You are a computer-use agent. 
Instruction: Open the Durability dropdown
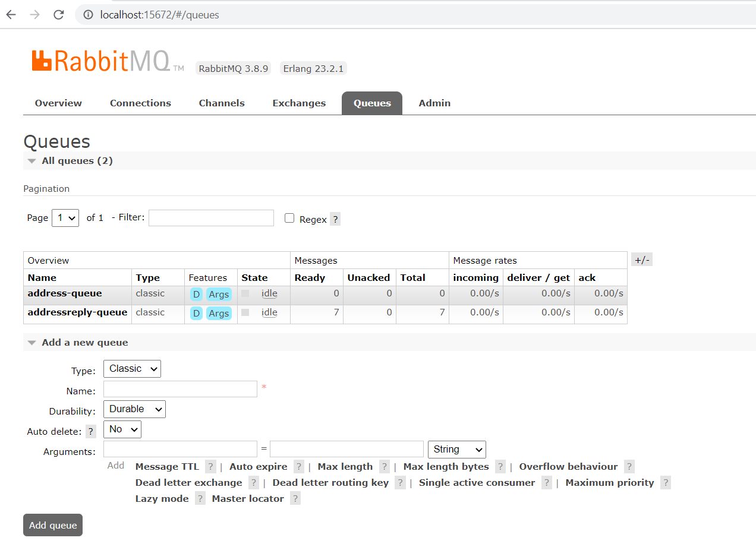[134, 409]
